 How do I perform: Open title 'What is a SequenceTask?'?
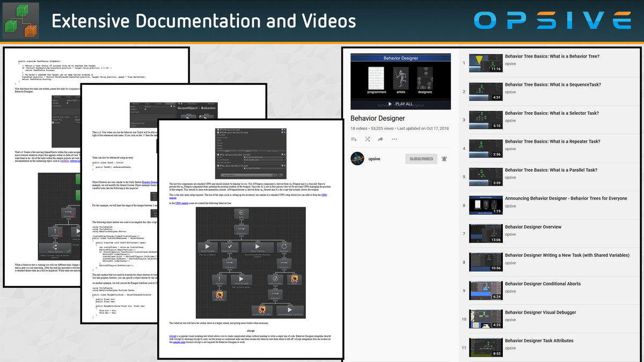tap(553, 85)
